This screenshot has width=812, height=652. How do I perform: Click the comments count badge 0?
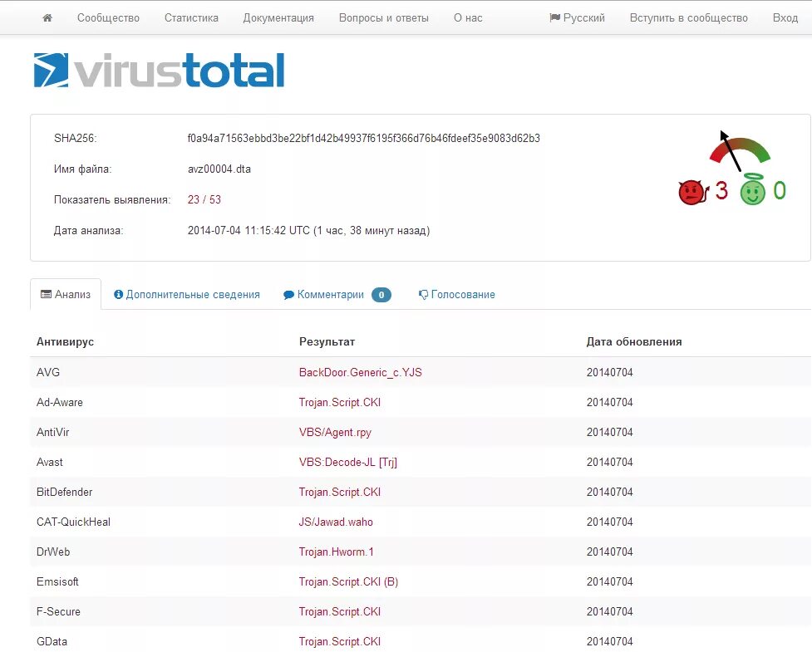tap(381, 294)
